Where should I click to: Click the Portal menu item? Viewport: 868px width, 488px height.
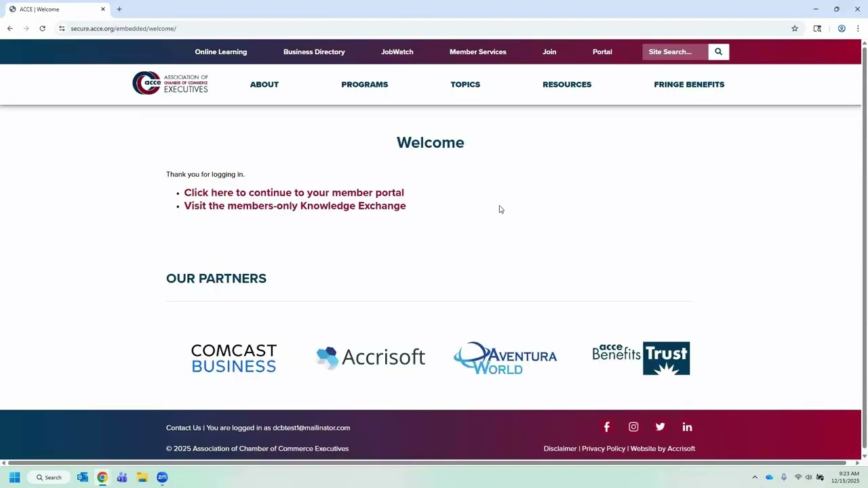tap(602, 52)
